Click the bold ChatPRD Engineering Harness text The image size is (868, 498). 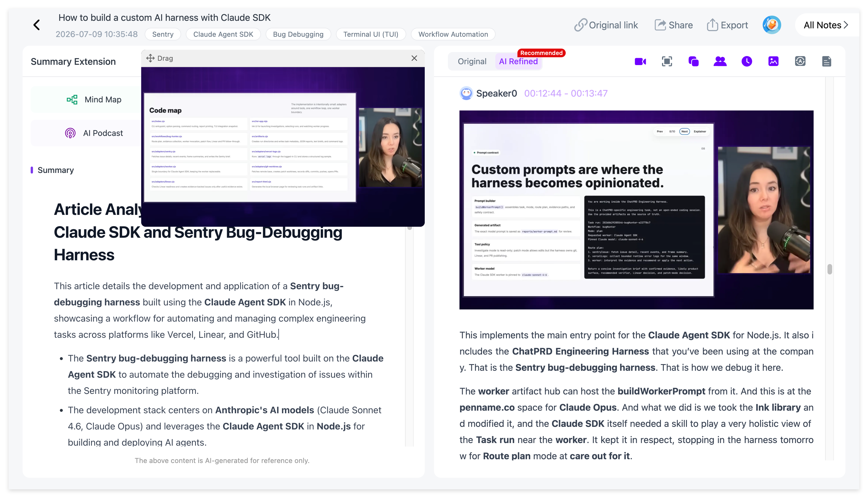coord(580,351)
